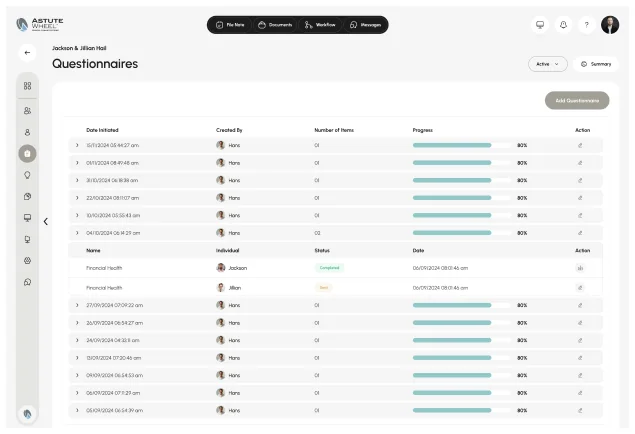Expand the 10/10/2024 questionnaire row
Viewport: 635px width, 434px height.
click(77, 215)
